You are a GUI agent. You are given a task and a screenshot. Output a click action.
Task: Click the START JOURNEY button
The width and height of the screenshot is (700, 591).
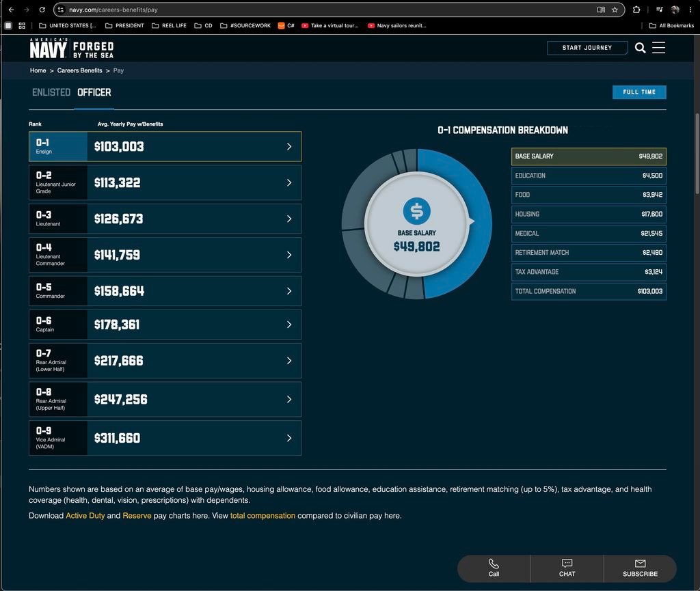click(x=587, y=48)
